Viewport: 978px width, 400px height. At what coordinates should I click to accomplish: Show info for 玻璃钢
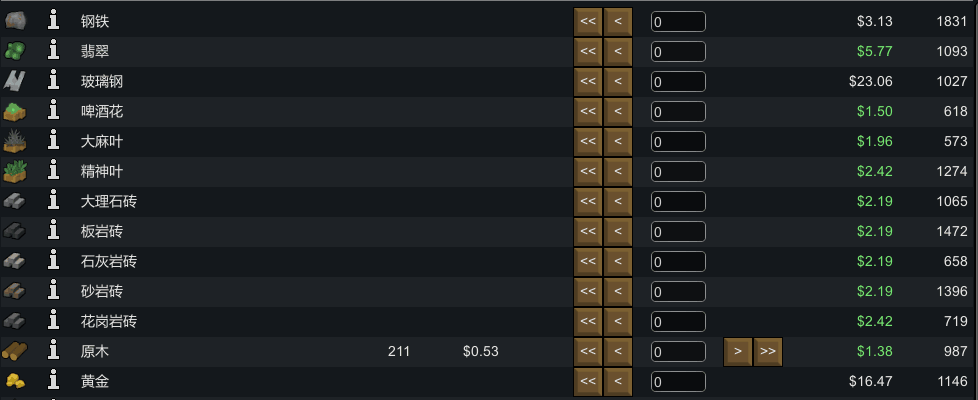click(54, 81)
